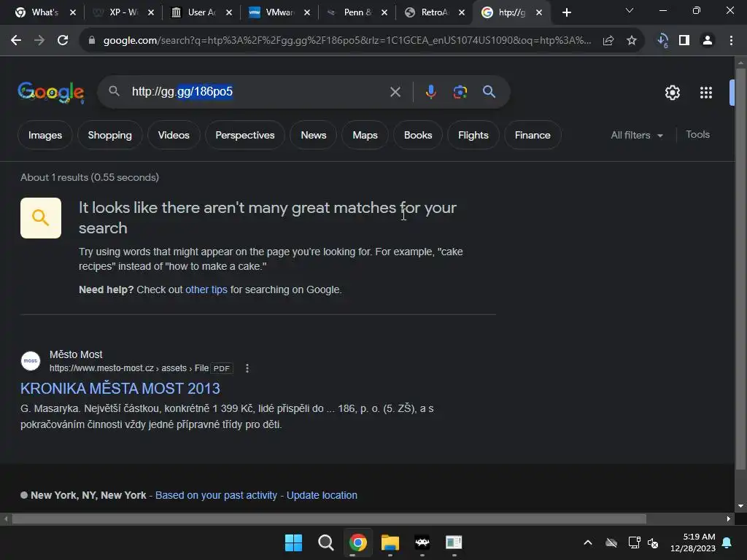Filter results by Images
747x560 pixels.
coord(45,135)
